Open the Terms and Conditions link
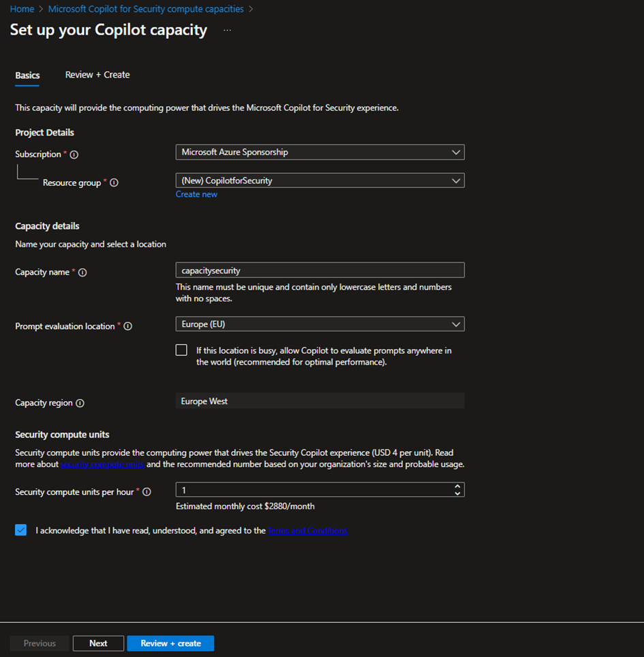The height and width of the screenshot is (657, 644). (x=307, y=530)
